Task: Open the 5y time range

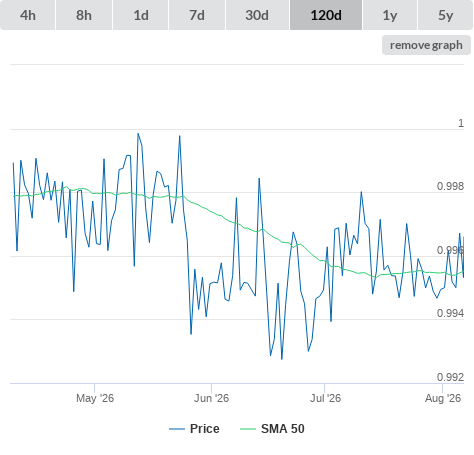Action: [446, 15]
